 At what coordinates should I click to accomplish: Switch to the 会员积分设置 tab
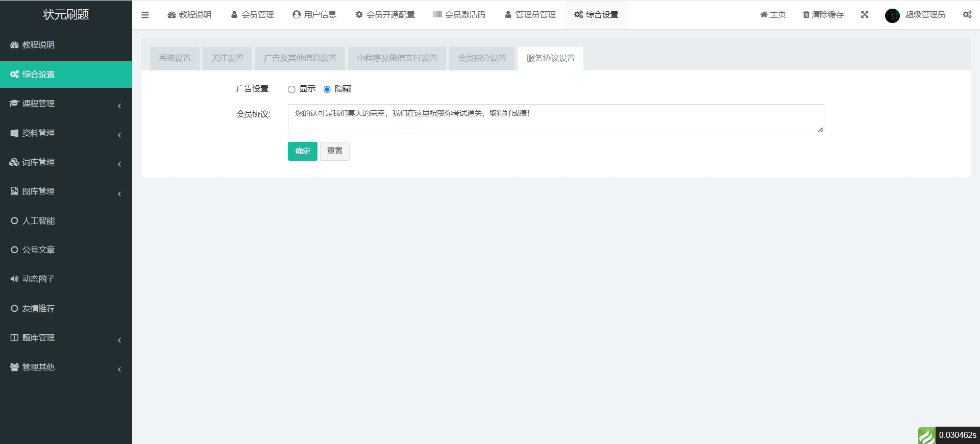point(482,58)
